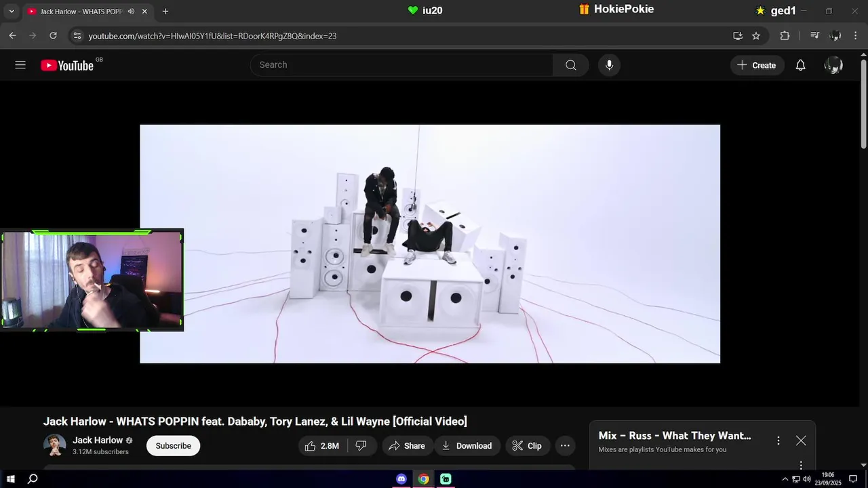Open Windows taskbar search

pyautogui.click(x=33, y=479)
